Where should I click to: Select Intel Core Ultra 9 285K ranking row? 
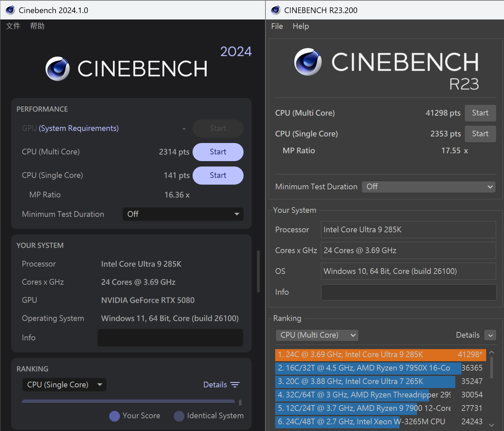(380, 355)
